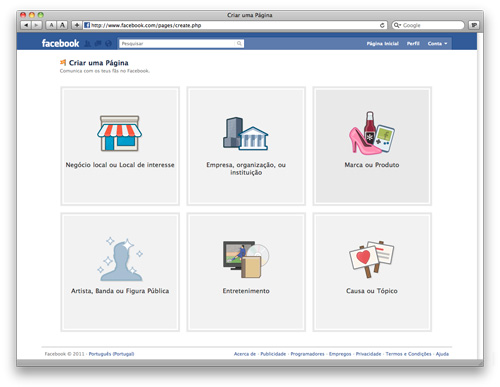Click the Safari forward arrow button
The width and height of the screenshot is (500, 387).
tap(37, 25)
